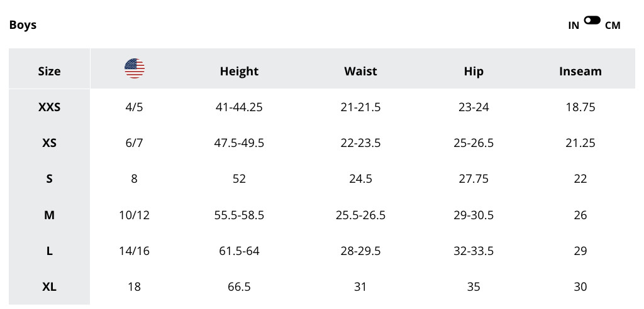Select the CM unit label
The image size is (644, 309).
pos(613,26)
